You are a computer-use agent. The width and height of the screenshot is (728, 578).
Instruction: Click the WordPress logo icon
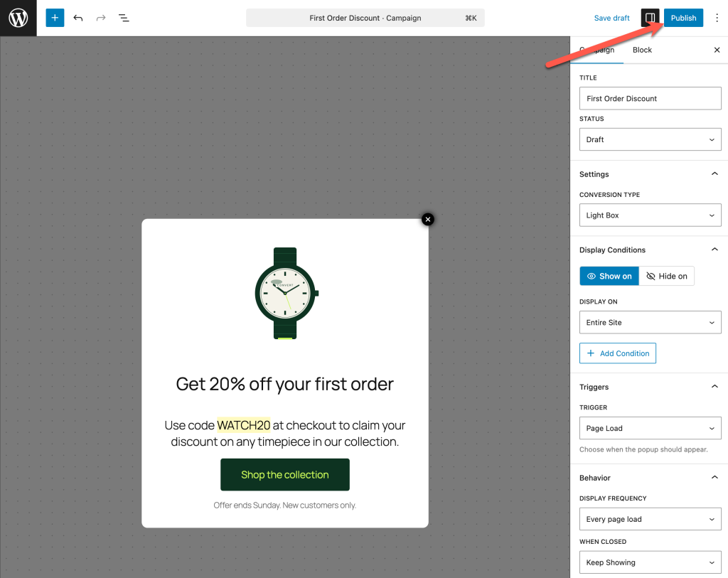18,18
